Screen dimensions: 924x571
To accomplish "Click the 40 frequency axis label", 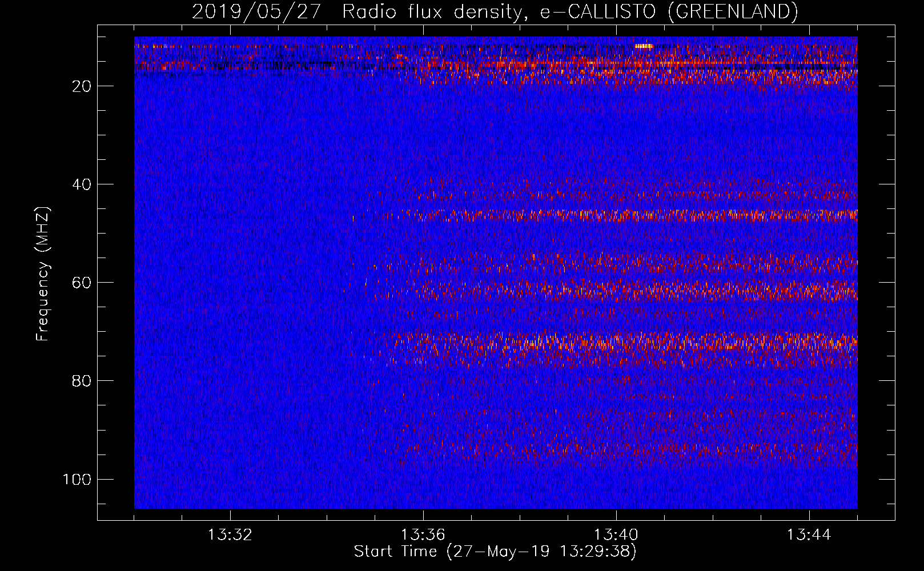I will (82, 184).
